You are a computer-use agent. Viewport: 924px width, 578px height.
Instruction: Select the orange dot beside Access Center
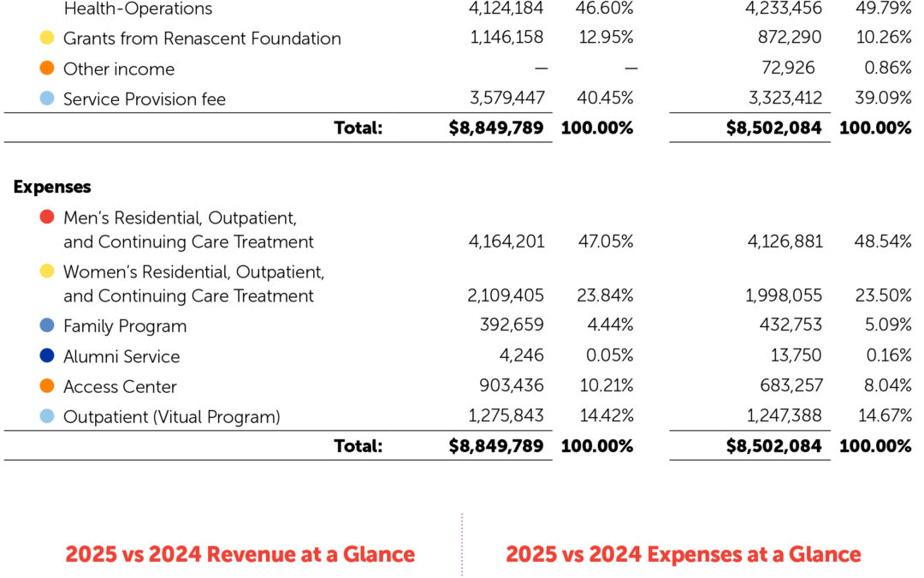(48, 386)
